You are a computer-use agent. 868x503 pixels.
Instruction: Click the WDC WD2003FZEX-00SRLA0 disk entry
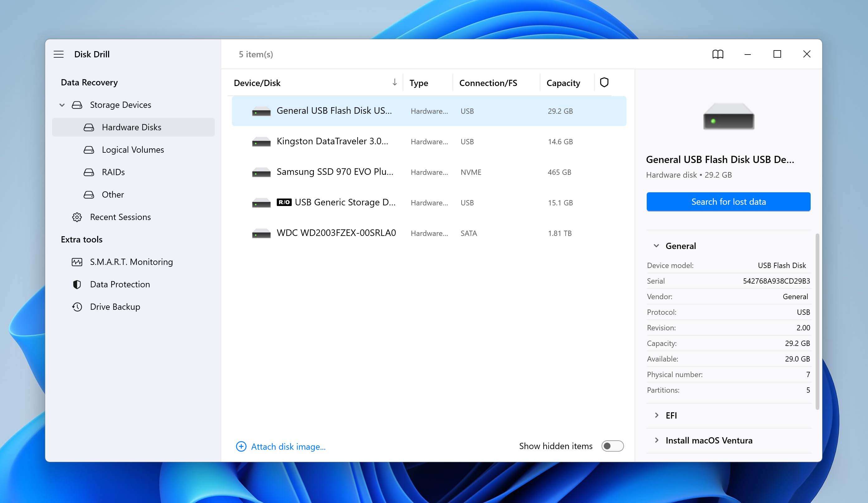pyautogui.click(x=336, y=233)
